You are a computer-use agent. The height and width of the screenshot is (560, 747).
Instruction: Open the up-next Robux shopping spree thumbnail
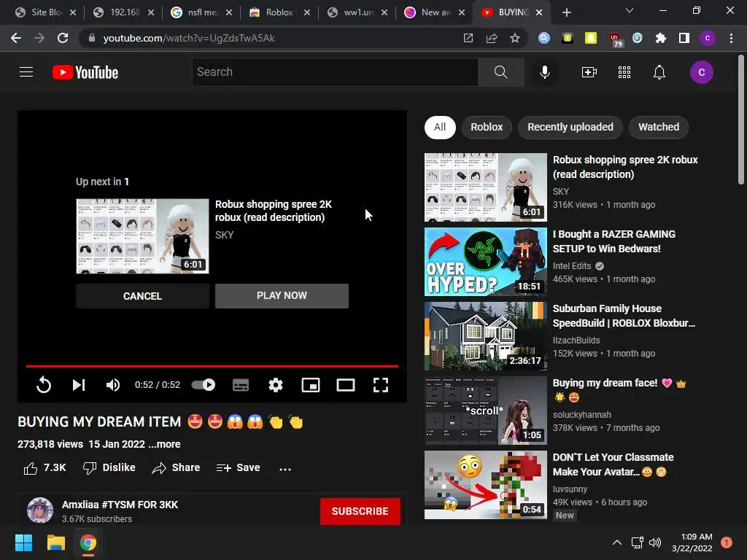tap(142, 236)
